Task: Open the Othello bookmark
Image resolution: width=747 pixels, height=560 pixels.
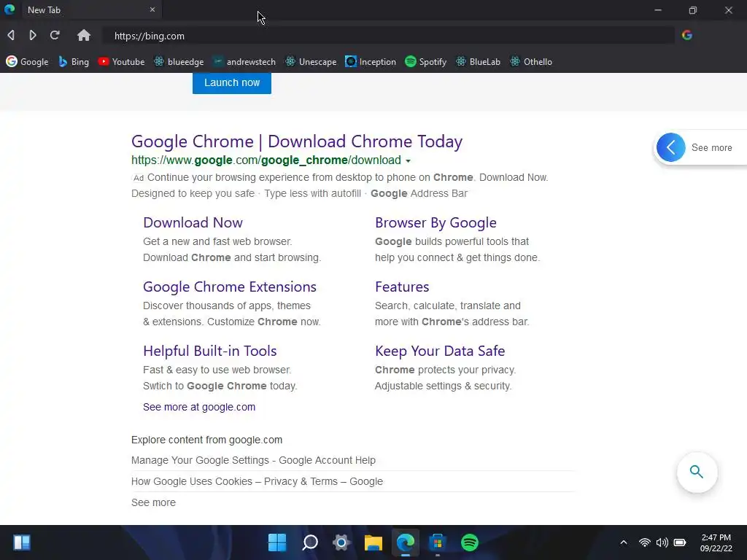Action: click(x=531, y=62)
